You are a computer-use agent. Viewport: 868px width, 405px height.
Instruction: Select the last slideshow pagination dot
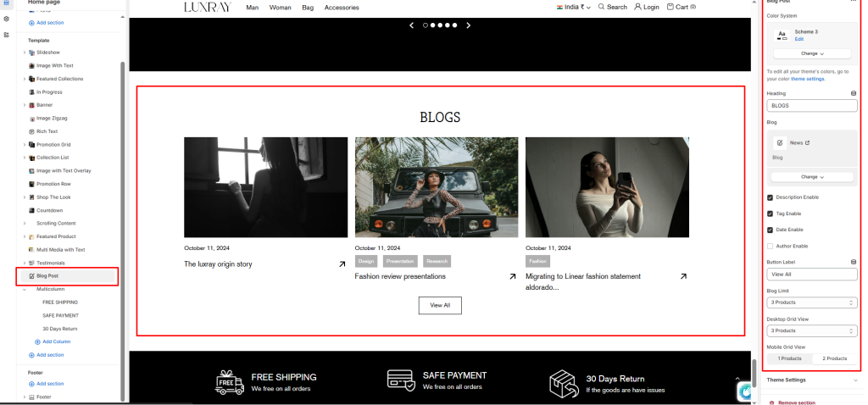(454, 25)
